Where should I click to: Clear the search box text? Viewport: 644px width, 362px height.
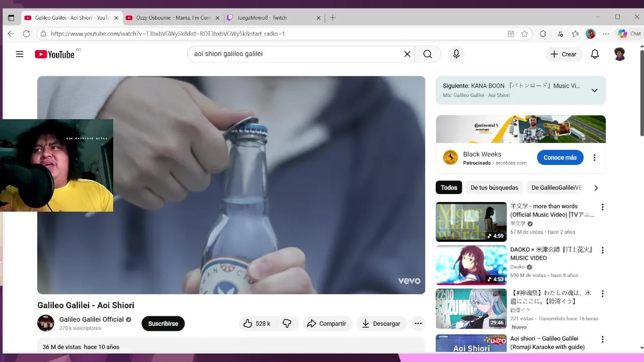click(x=407, y=54)
